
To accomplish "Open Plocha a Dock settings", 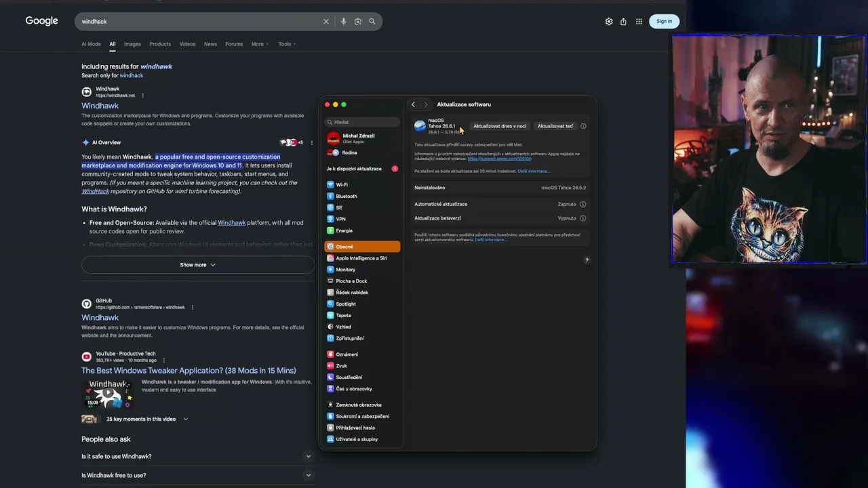I will click(362, 281).
